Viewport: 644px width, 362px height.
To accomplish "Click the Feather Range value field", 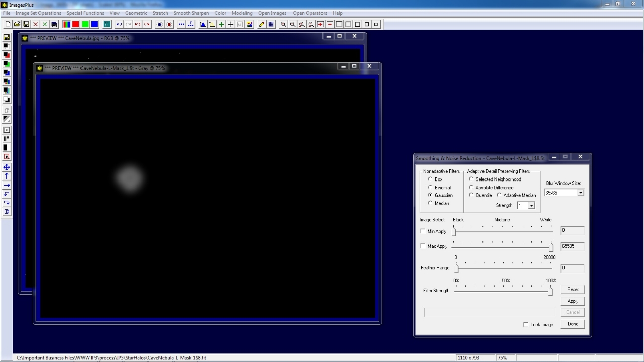I will tap(573, 268).
